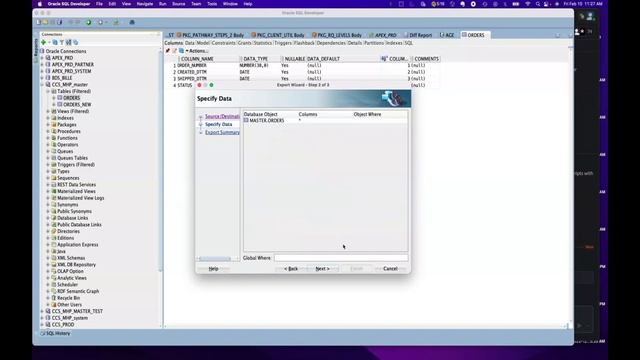
Task: Click the wizard step list horizontal scrollbar
Action: tap(215, 259)
